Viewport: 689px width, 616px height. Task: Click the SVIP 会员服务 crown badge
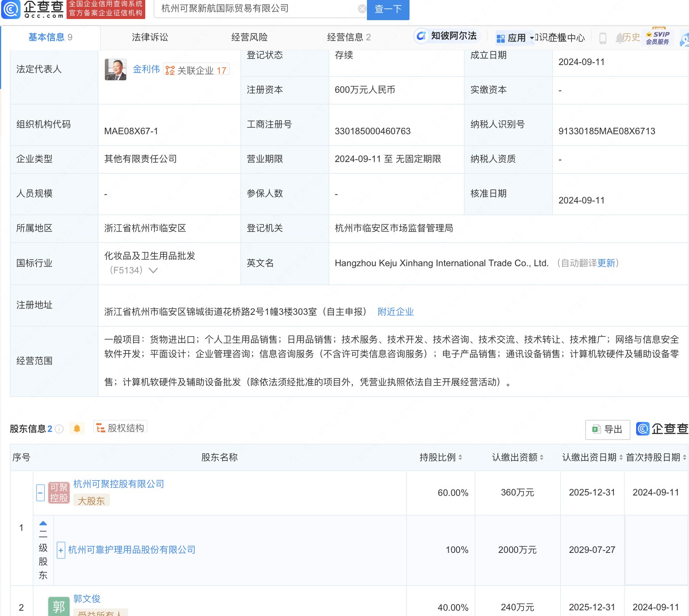click(658, 38)
